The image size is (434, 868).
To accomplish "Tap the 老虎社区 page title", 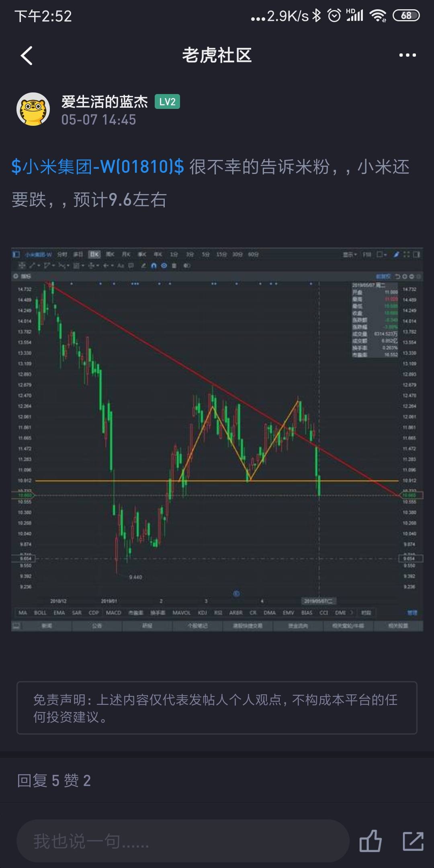I will click(x=217, y=55).
